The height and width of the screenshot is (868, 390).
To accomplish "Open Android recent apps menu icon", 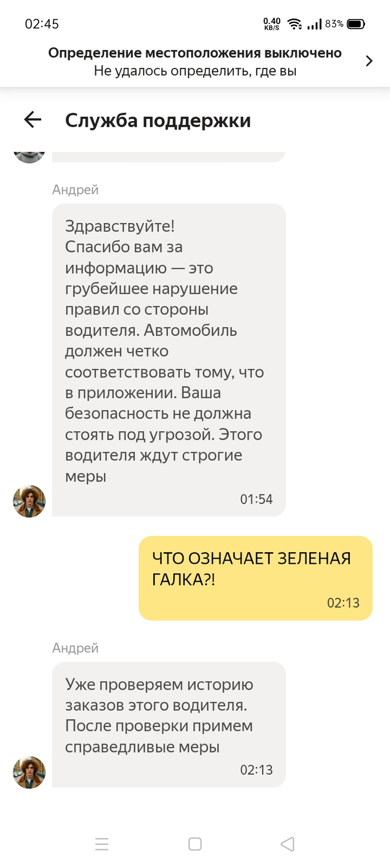I will (102, 844).
